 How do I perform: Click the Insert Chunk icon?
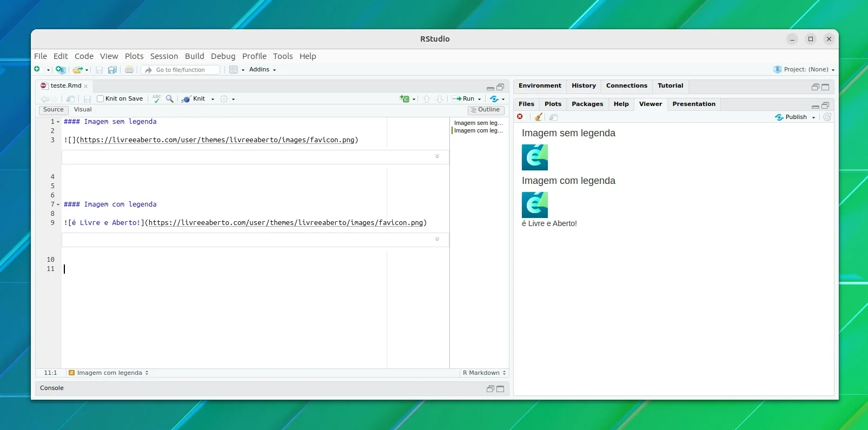click(x=405, y=98)
